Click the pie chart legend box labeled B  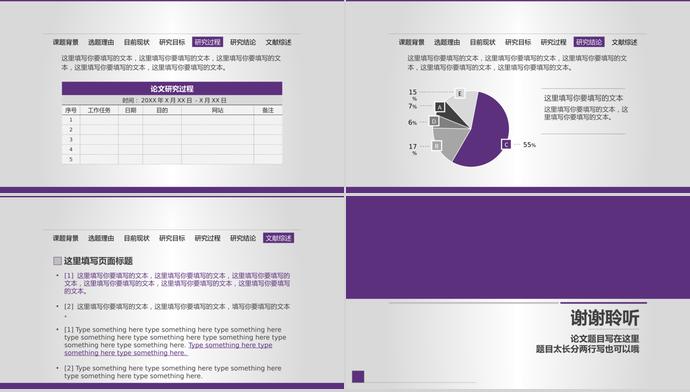pyautogui.click(x=436, y=146)
